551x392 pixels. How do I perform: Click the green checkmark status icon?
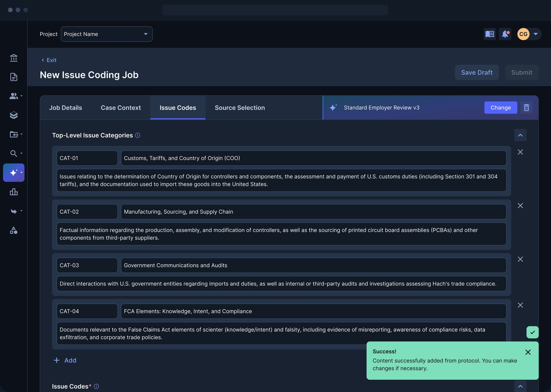533,332
